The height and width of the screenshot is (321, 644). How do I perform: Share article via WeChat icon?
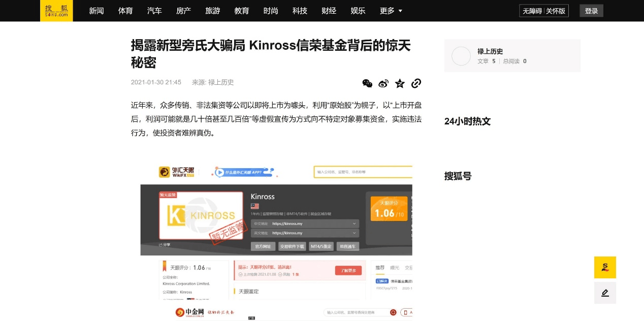(x=367, y=83)
